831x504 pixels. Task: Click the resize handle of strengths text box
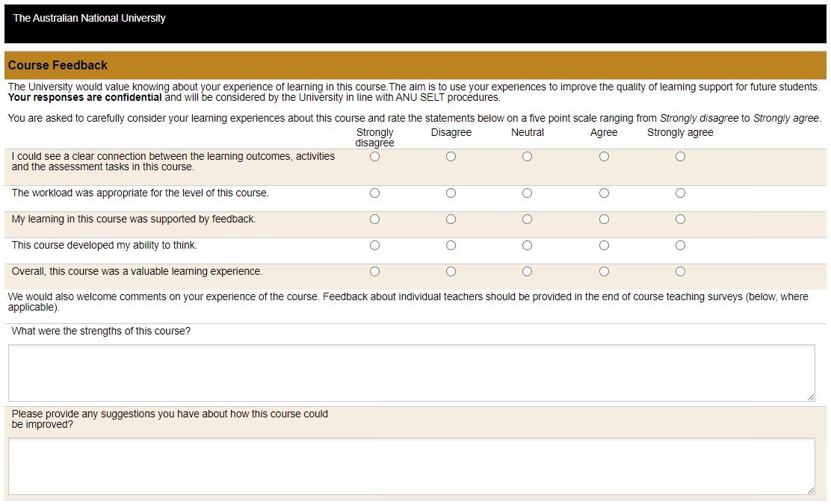[x=811, y=397]
